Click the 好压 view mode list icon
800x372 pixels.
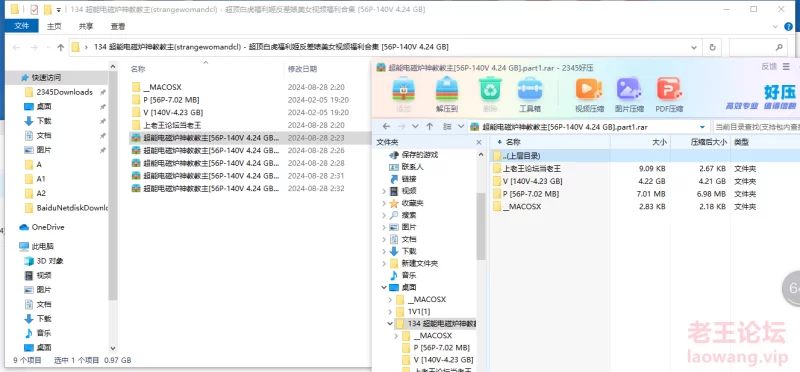pos(447,127)
